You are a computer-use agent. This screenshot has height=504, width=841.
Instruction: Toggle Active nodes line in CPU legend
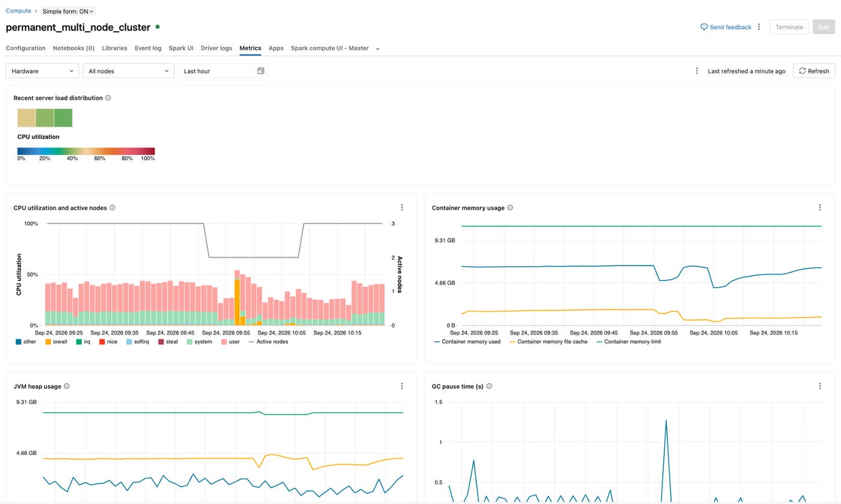pos(268,342)
